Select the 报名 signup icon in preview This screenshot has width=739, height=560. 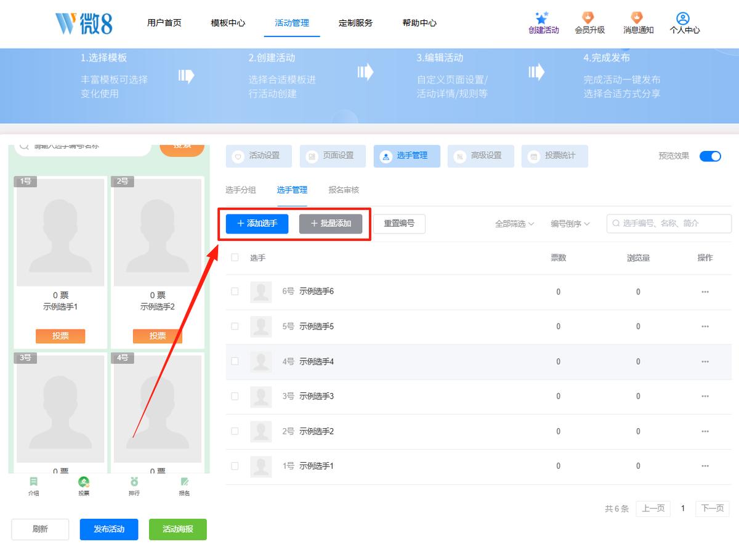[184, 482]
